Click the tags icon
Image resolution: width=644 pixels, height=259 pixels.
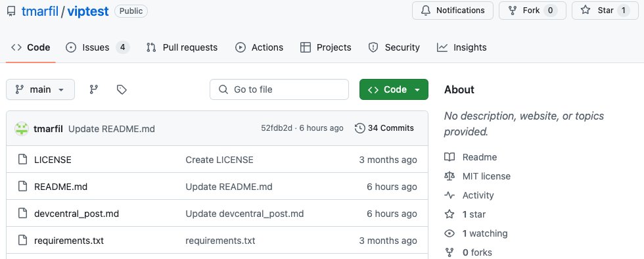coord(122,89)
